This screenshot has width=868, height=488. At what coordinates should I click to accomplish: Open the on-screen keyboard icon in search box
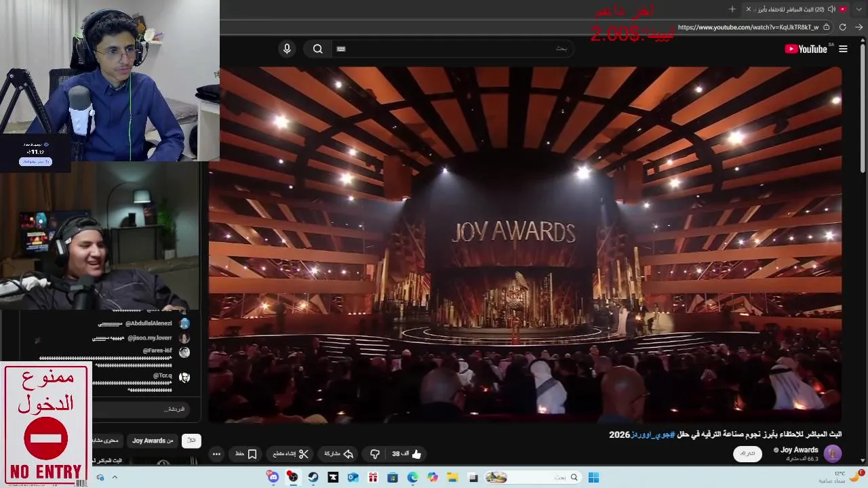[x=341, y=49]
